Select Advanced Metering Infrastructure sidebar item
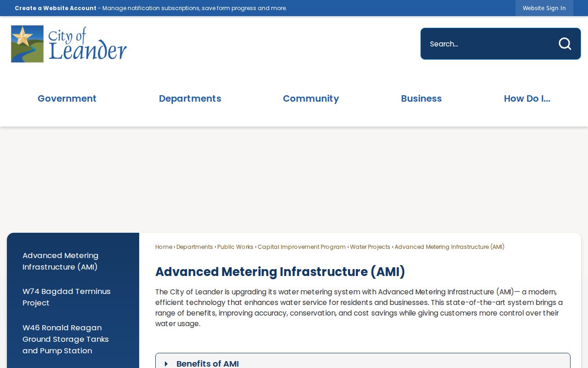The image size is (588, 368). pyautogui.click(x=61, y=261)
